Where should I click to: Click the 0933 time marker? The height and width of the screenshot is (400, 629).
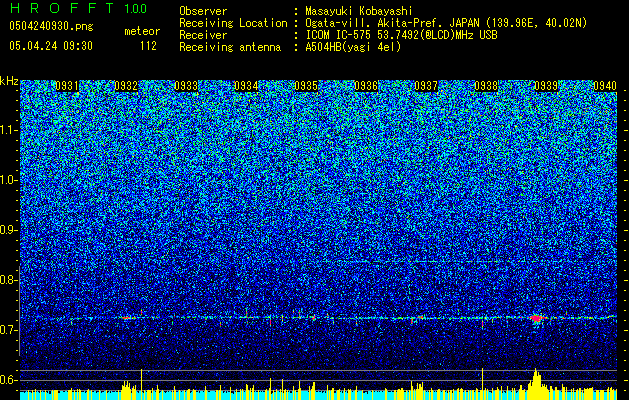pos(186,86)
